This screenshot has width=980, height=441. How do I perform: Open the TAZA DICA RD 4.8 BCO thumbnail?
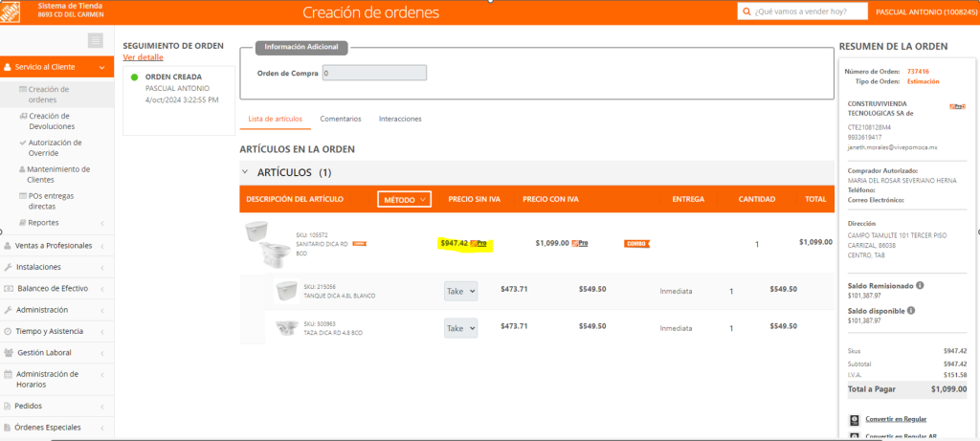point(287,327)
